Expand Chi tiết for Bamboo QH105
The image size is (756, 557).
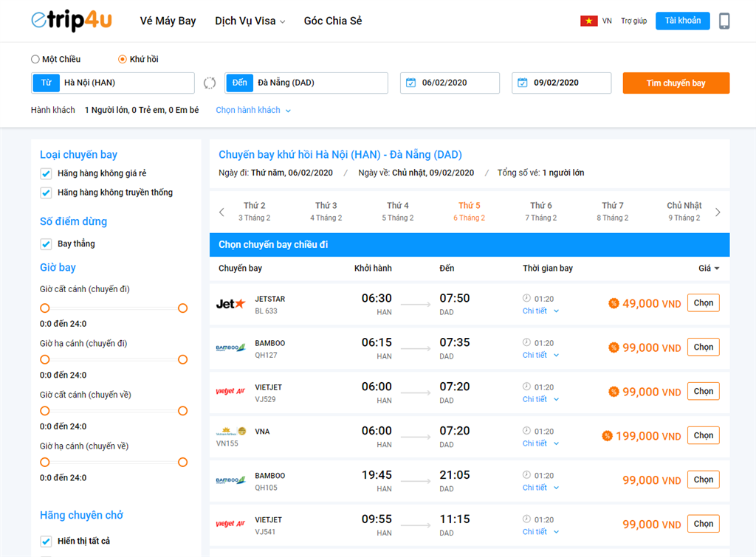[x=540, y=488]
